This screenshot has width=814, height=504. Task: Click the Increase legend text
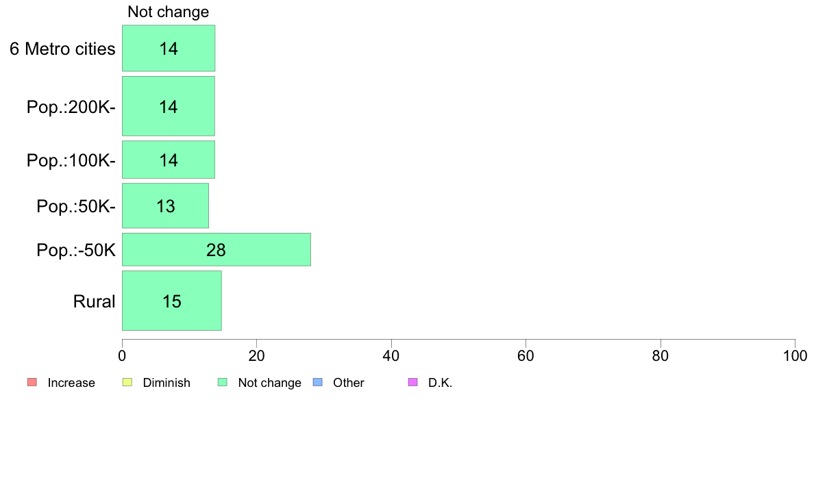[71, 383]
